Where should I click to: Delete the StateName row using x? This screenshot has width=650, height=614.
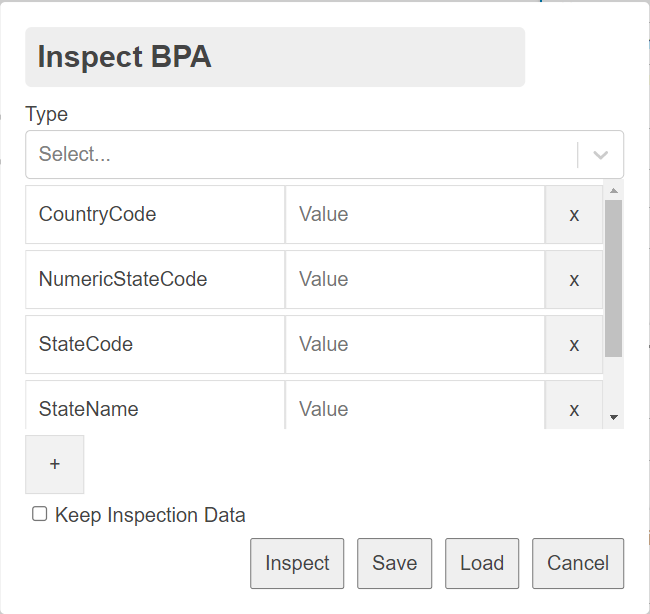pos(574,408)
